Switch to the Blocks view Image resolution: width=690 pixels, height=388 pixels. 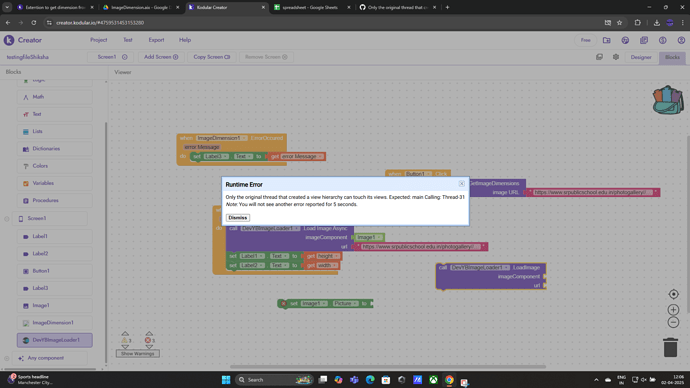click(672, 57)
